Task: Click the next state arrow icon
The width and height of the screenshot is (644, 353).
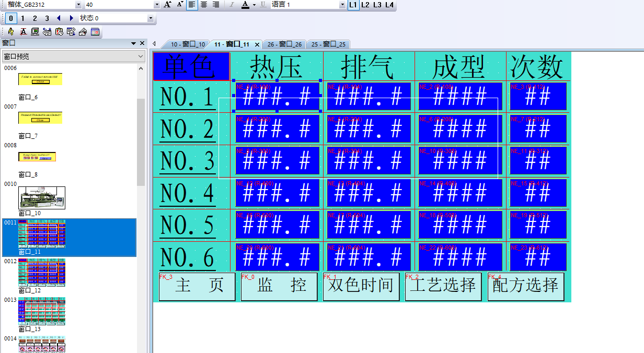Action: click(72, 18)
